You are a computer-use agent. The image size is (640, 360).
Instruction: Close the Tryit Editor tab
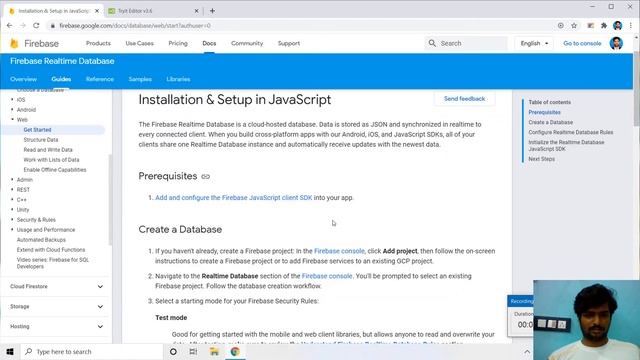[x=196, y=11]
